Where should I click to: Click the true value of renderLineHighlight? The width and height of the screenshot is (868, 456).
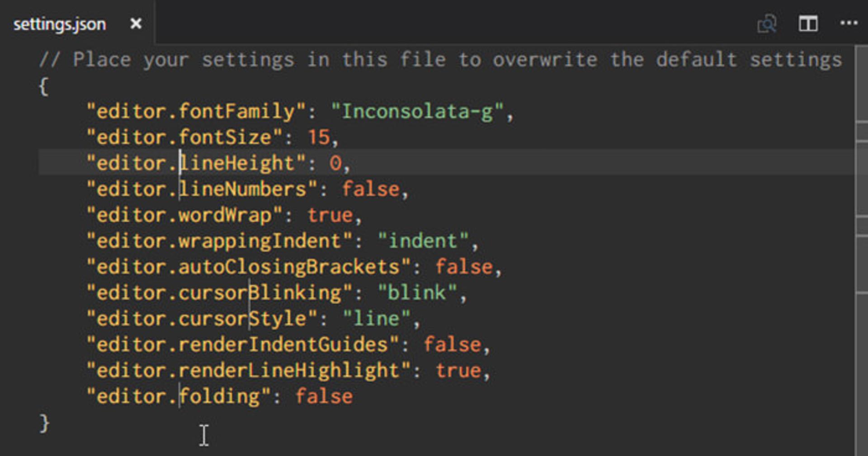point(458,371)
